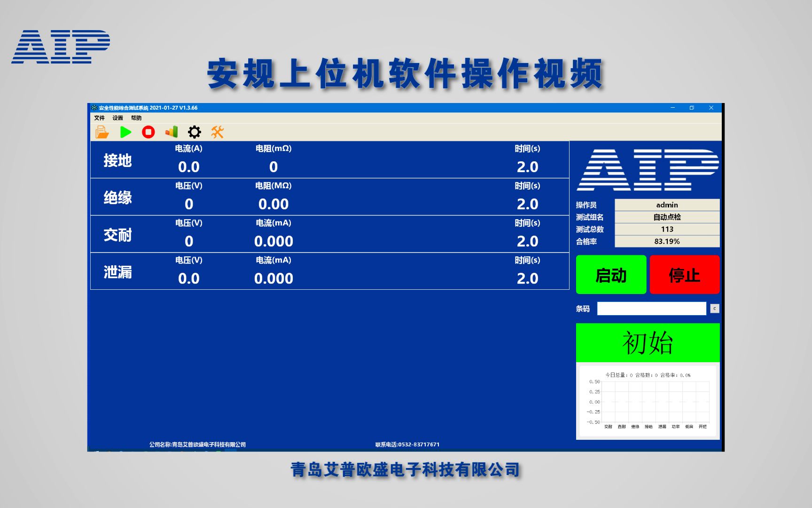Open settings gear toolbar icon
Image resolution: width=812 pixels, height=508 pixels.
(195, 132)
